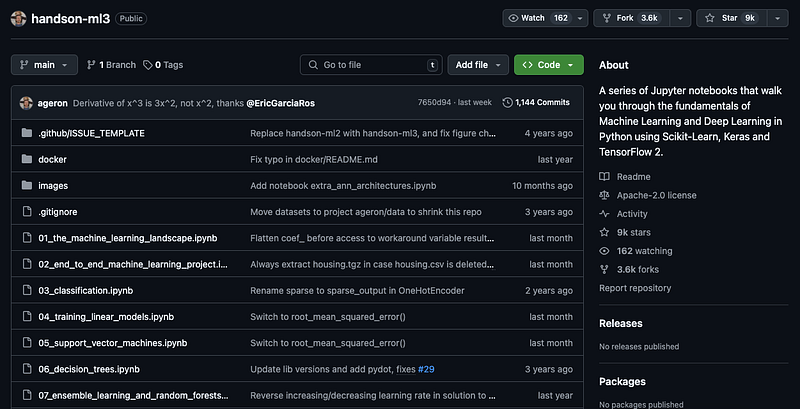Open 01_the_machine_learning_landscape.ipynb

(x=128, y=238)
